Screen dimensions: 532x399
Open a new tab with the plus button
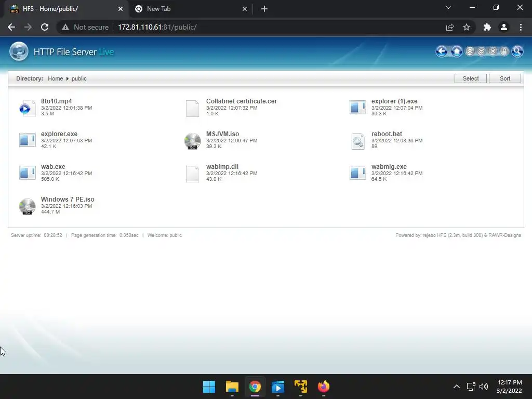click(x=264, y=9)
